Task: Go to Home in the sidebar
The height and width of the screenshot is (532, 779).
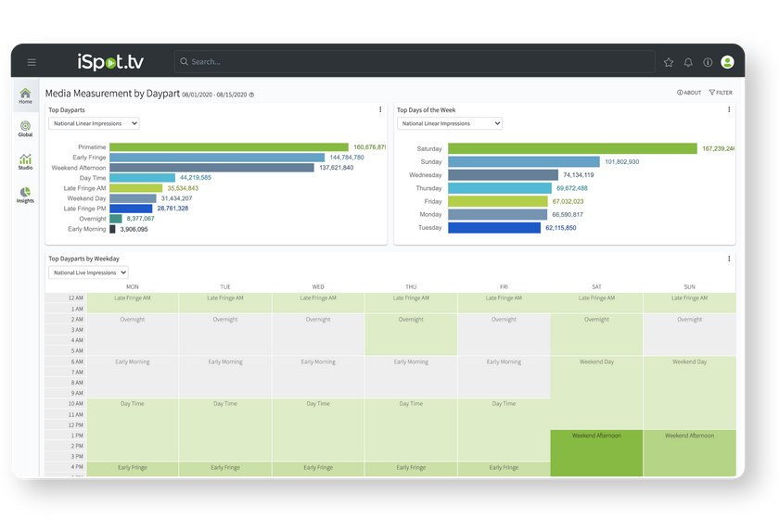Action: coord(25,95)
